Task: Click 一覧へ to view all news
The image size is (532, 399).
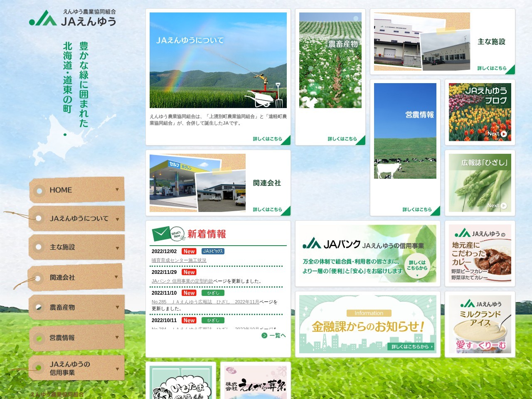Action: pyautogui.click(x=278, y=335)
